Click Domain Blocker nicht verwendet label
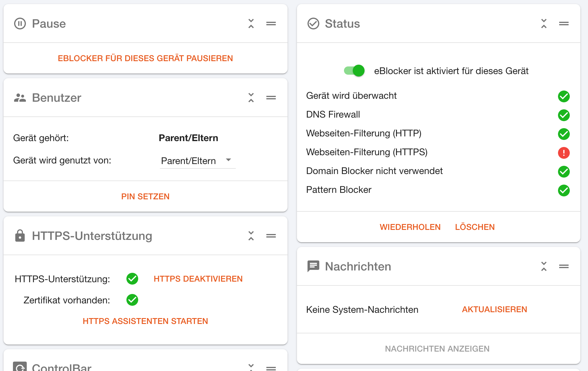 point(374,171)
